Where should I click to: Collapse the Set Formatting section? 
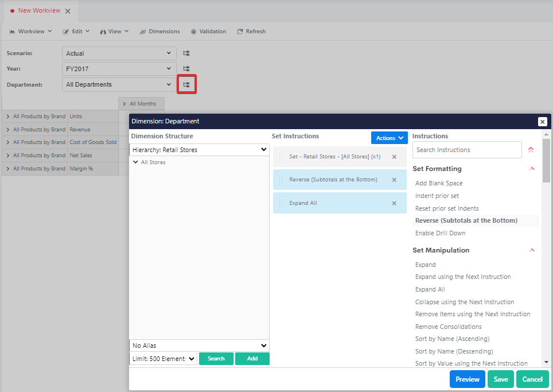(532, 169)
